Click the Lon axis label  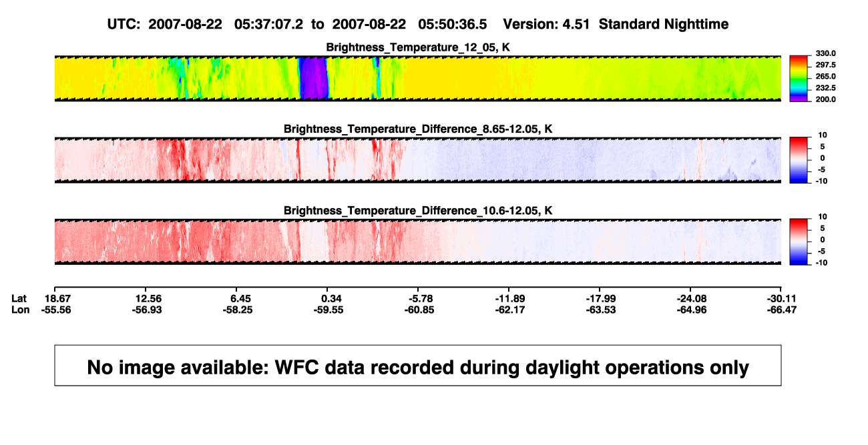click(x=21, y=310)
